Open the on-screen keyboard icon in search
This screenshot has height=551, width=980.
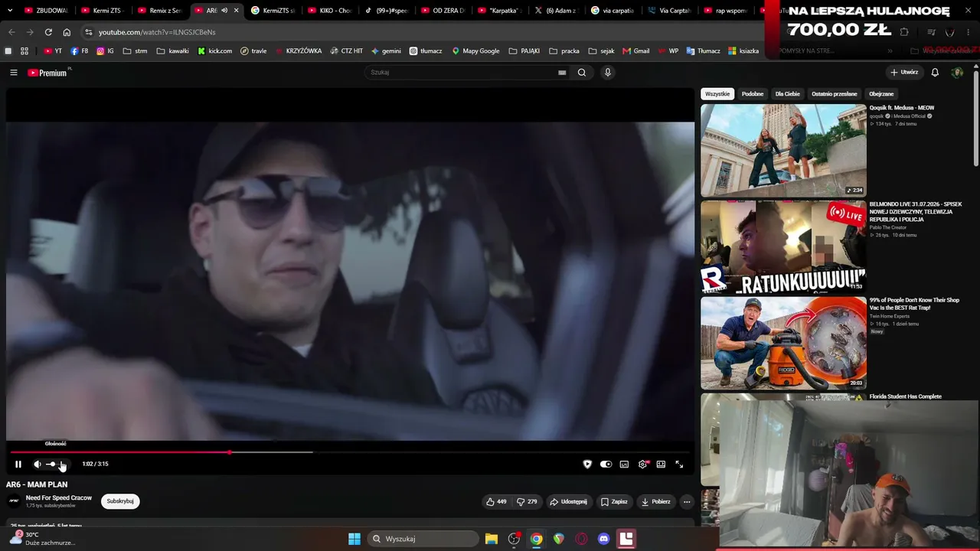point(562,73)
